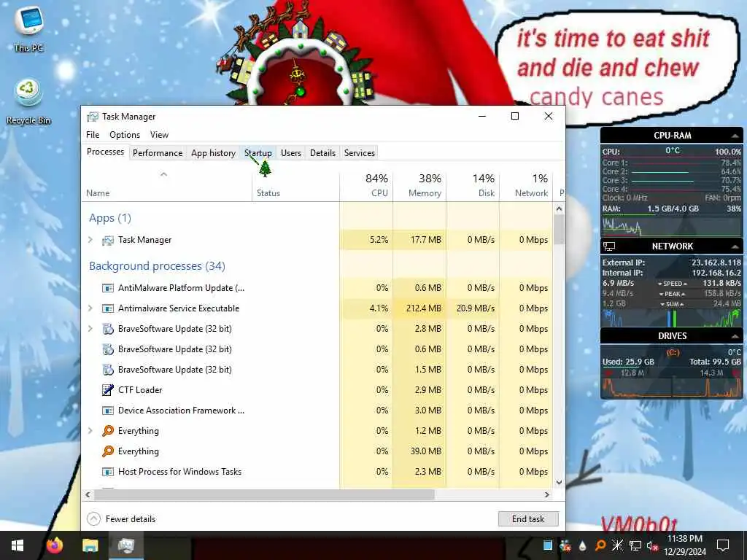
Task: Sort by the Status column header
Action: 295,186
